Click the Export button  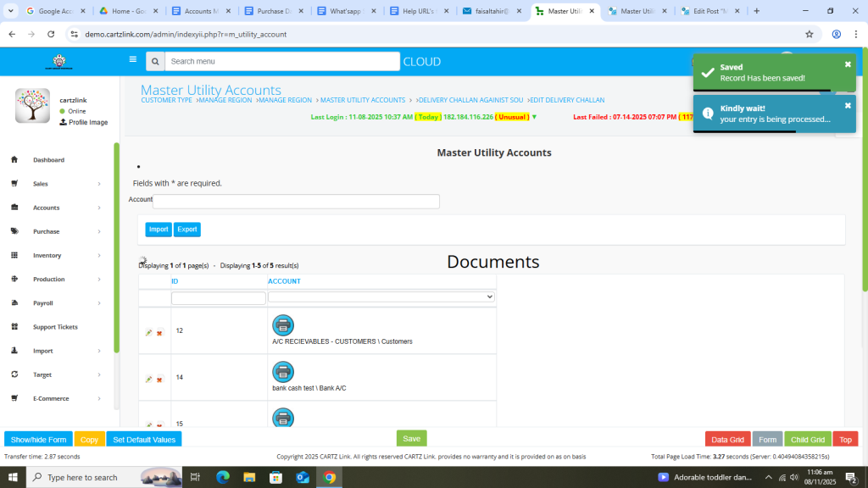pos(188,230)
